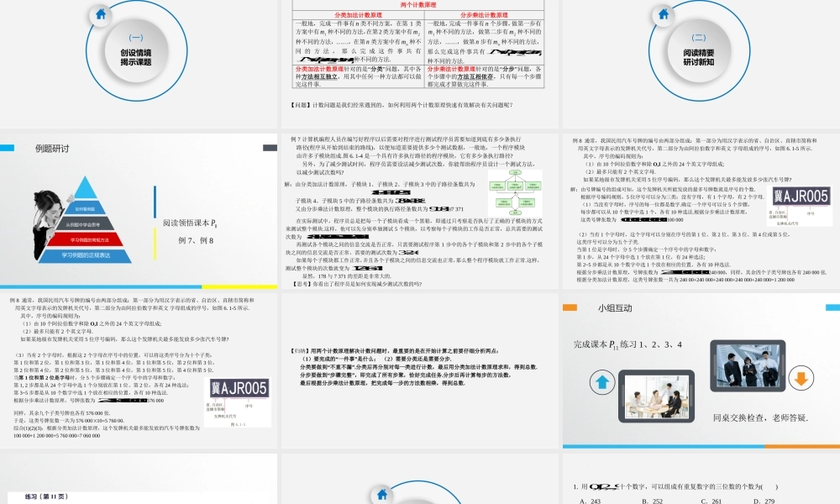Click the tablet showing the business meeting photo
Viewport: 840px width, 504px height.
(657, 396)
